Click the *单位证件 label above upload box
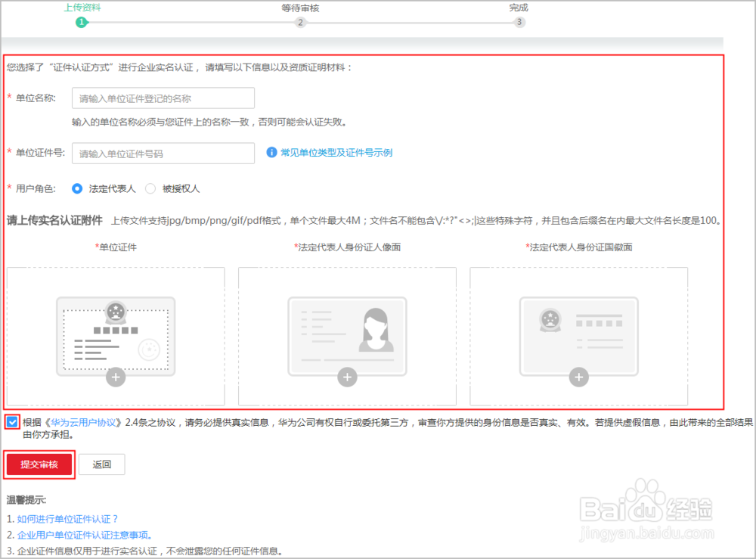 pyautogui.click(x=116, y=247)
